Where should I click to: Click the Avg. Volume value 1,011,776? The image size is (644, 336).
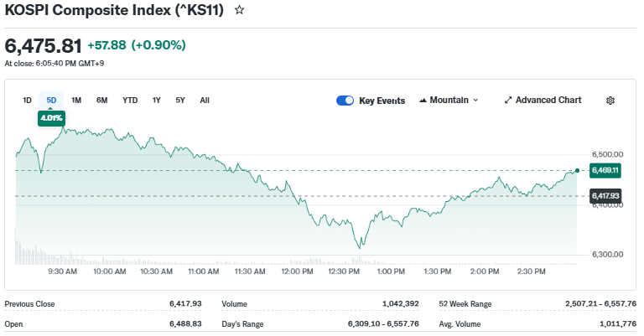(x=618, y=323)
